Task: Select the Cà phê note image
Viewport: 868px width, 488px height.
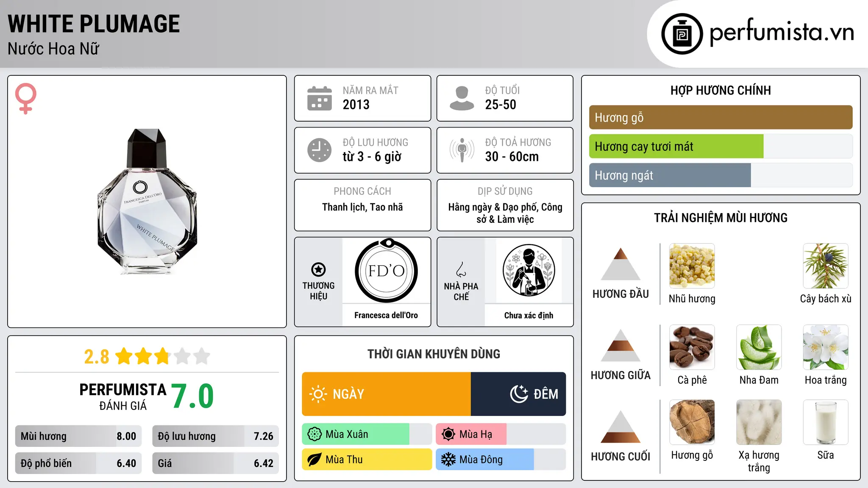Action: [692, 347]
